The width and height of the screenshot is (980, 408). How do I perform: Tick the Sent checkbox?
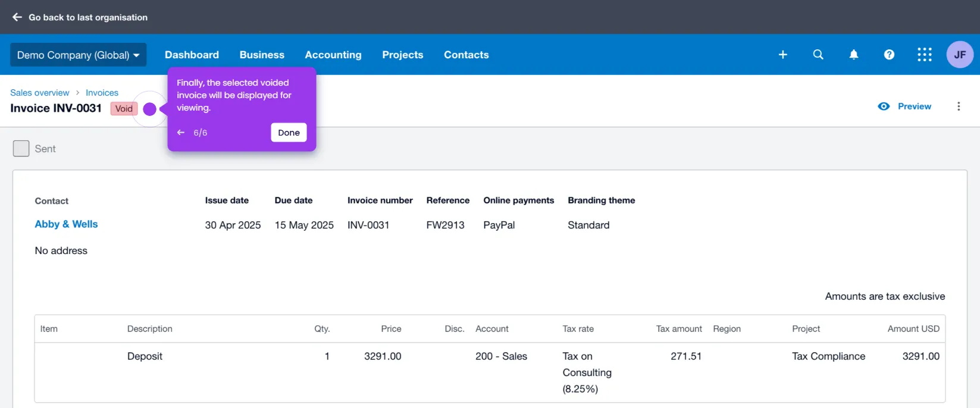21,149
